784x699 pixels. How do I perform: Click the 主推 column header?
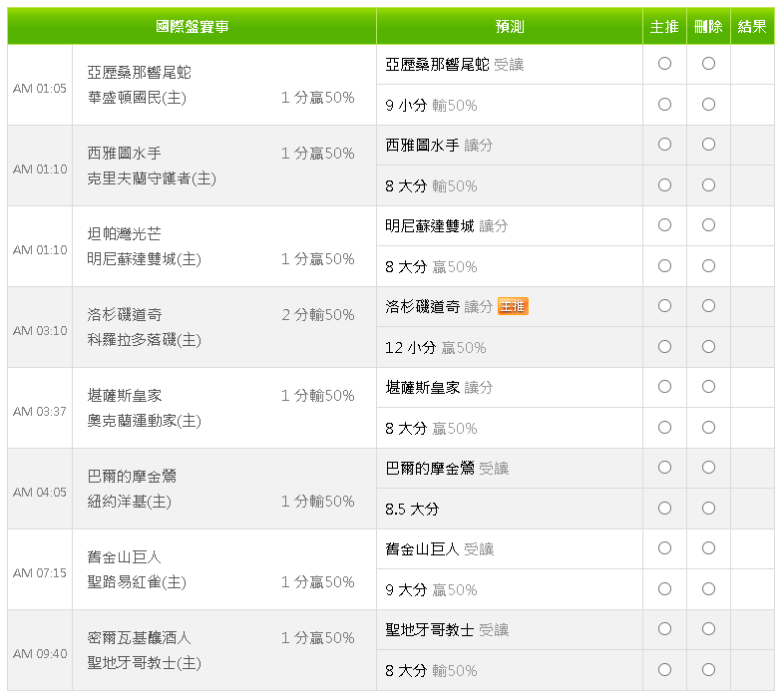click(664, 26)
